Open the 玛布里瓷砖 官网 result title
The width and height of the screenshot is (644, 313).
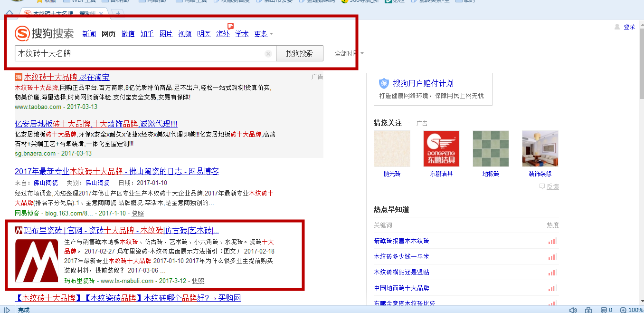[122, 231]
